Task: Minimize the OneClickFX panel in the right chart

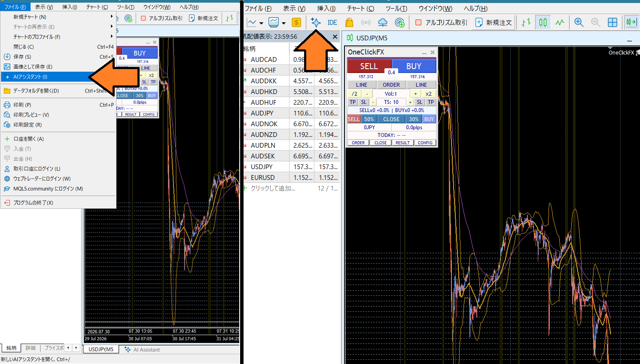Action: tap(424, 52)
